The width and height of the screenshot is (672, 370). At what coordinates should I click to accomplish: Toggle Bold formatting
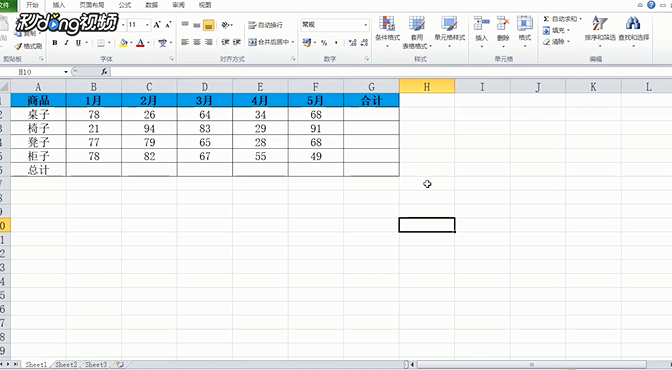tap(54, 42)
